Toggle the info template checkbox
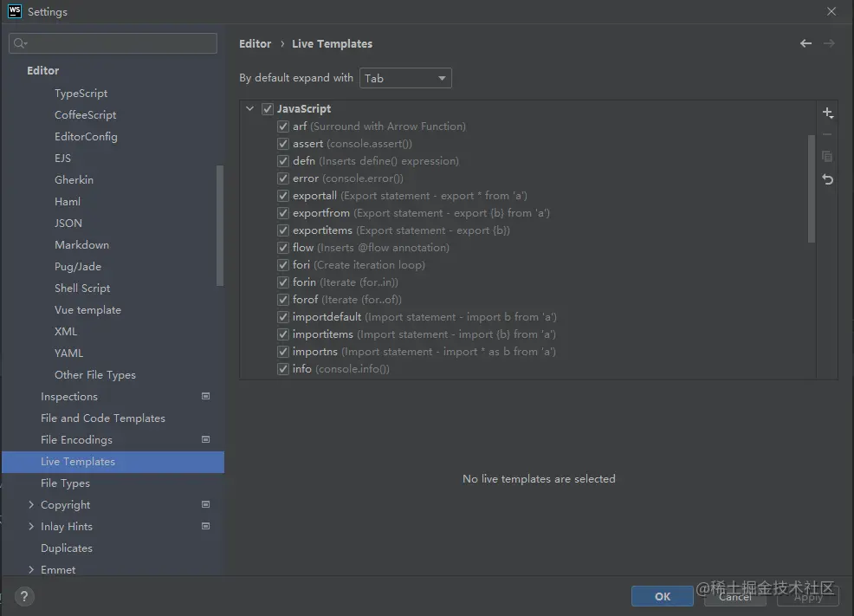The width and height of the screenshot is (854, 616). [x=283, y=369]
